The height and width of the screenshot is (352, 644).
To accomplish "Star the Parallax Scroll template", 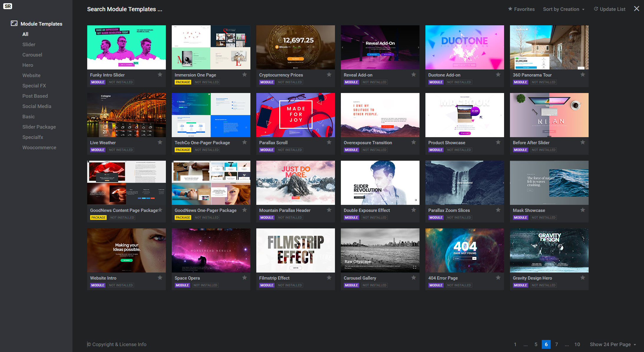I will [x=329, y=142].
